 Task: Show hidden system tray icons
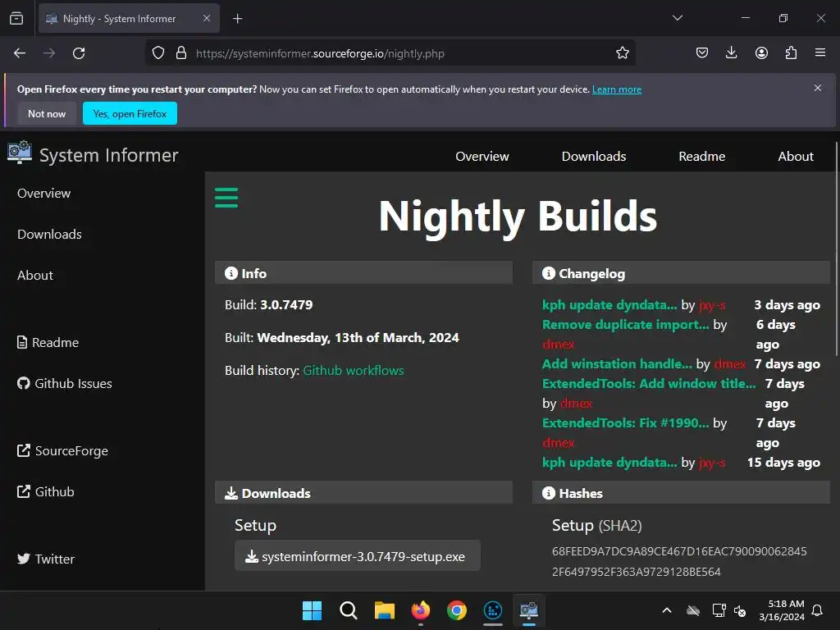click(x=666, y=610)
